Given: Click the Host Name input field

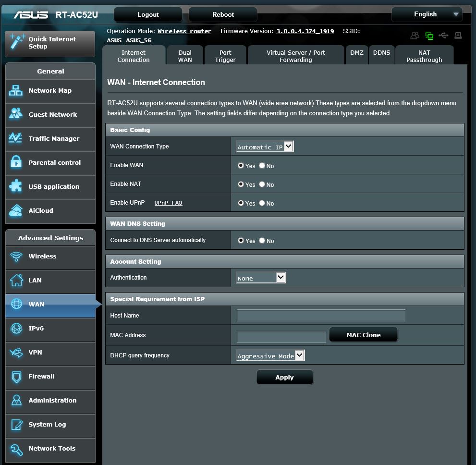Looking at the screenshot, I should pos(321,315).
